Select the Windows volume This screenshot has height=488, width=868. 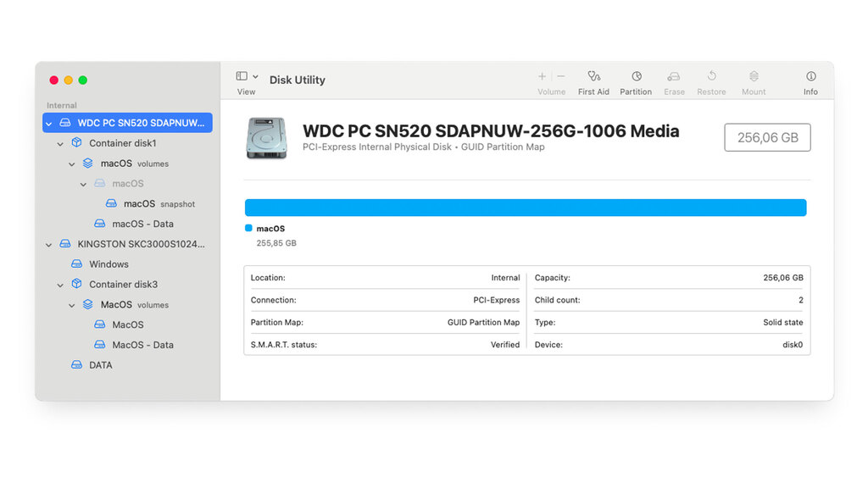pos(127,264)
